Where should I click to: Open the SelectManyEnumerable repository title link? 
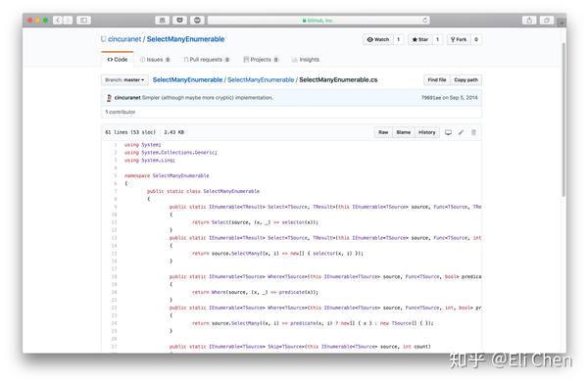click(x=185, y=39)
